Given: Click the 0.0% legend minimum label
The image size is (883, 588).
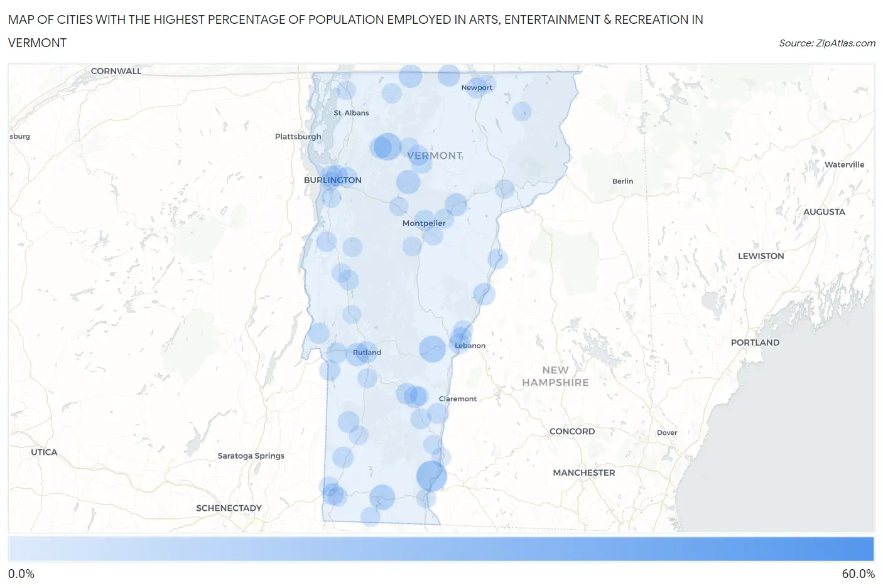Looking at the screenshot, I should point(21,574).
